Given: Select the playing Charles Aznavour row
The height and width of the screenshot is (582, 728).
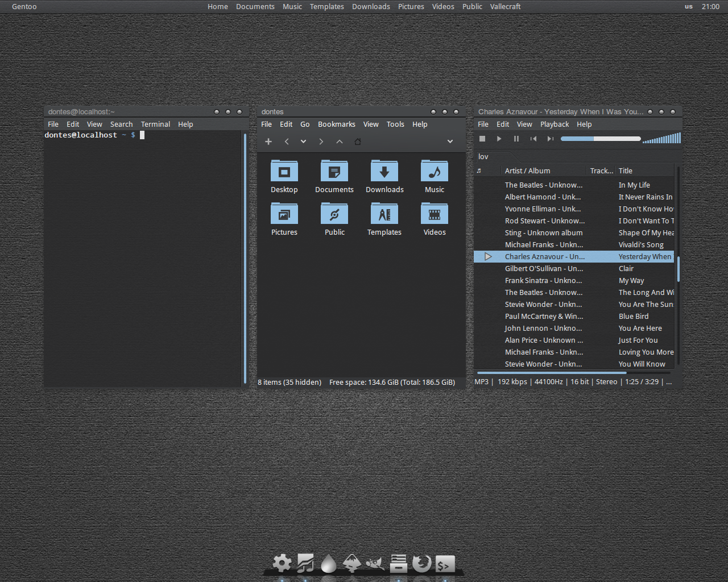Looking at the screenshot, I should coord(574,256).
